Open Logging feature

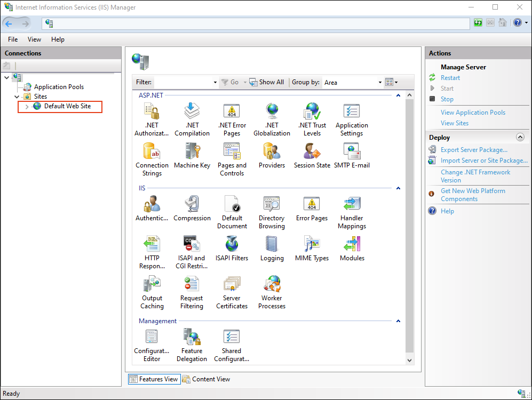(x=272, y=249)
